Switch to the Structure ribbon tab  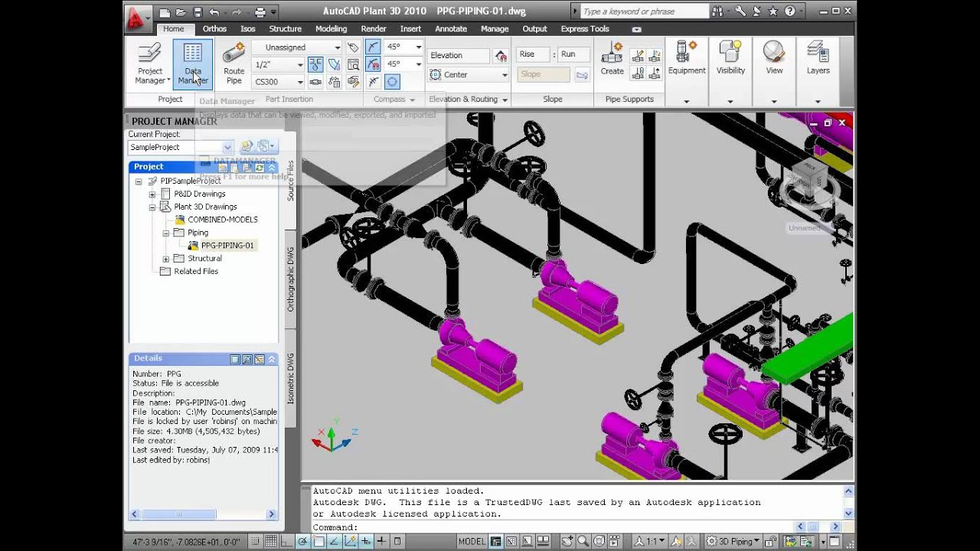[x=285, y=29]
